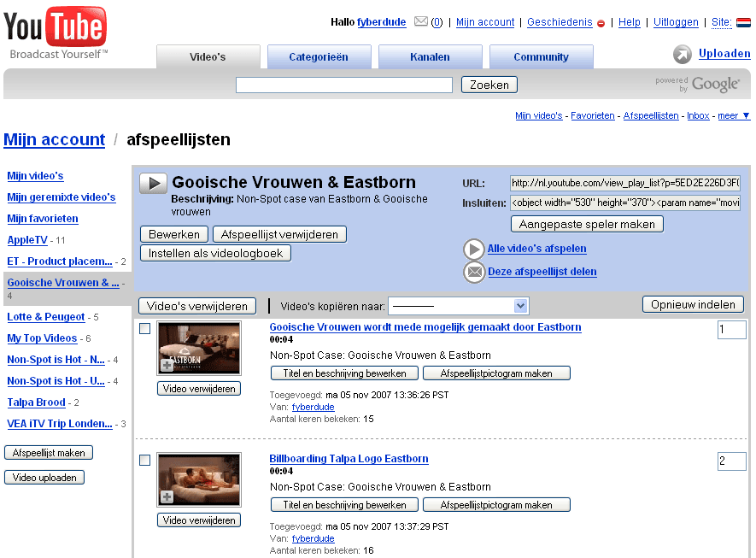Open Talpa Brood playlist
The image size is (756, 558).
pos(36,402)
